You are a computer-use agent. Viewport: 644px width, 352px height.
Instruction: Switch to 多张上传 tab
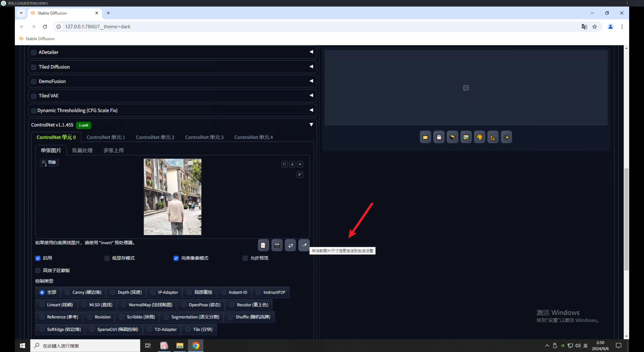114,150
